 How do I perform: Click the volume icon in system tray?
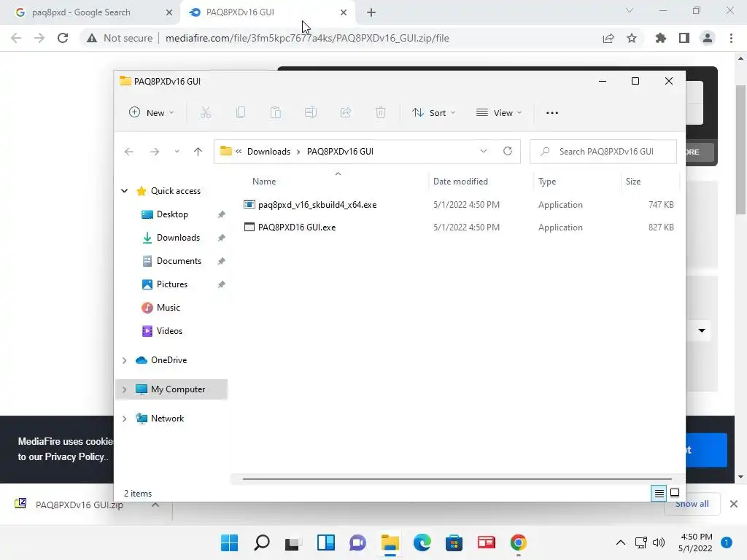659,542
